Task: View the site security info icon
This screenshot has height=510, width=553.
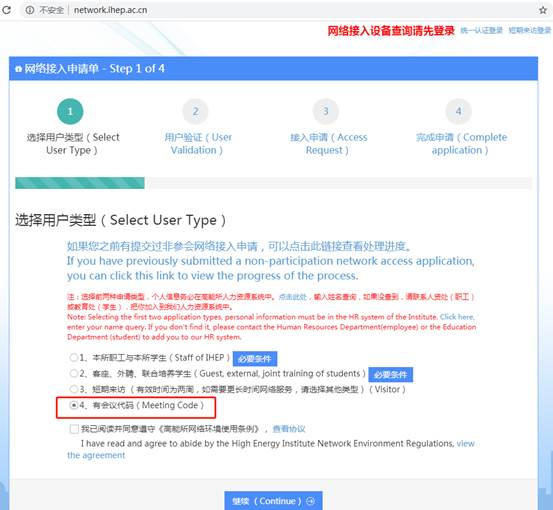Action: tap(30, 10)
